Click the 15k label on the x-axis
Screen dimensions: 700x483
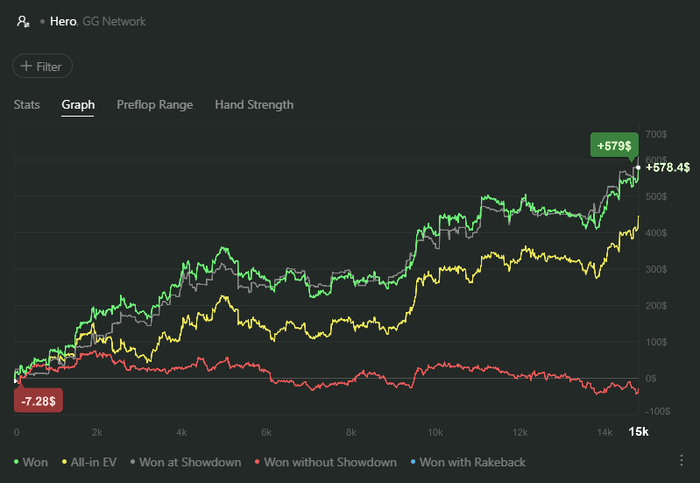pos(637,431)
